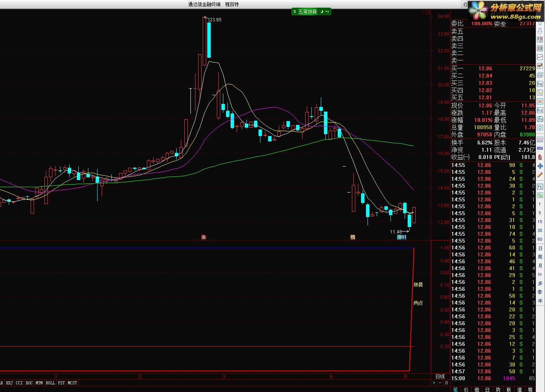This screenshot has height=392, width=545.
Task: Click the F10 company info icon
Action: click(x=540, y=84)
